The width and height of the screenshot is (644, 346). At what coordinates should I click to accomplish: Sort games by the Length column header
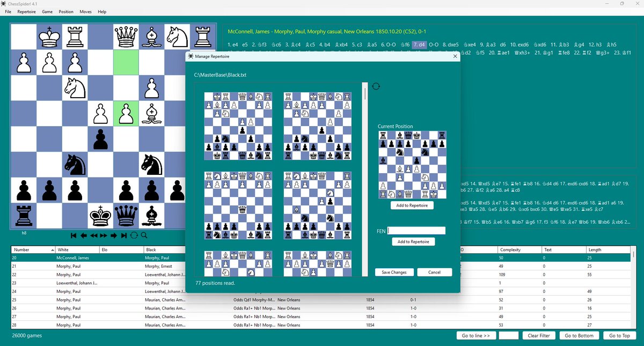(608, 250)
